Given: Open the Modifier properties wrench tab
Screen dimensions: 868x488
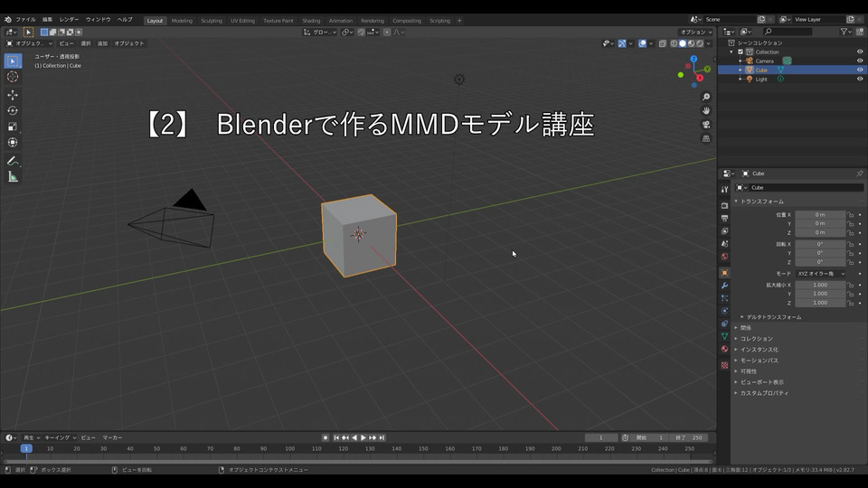Looking at the screenshot, I should [x=724, y=286].
